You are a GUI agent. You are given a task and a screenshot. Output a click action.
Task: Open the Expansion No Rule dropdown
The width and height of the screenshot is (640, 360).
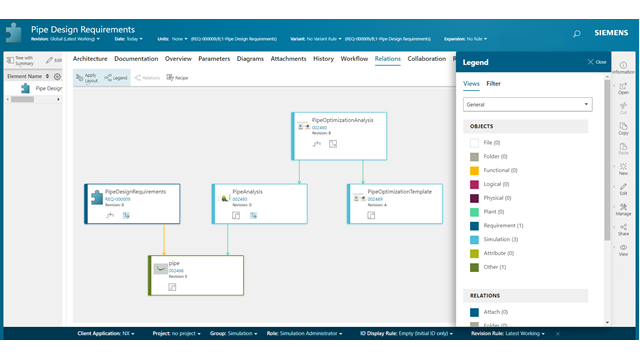465,39
